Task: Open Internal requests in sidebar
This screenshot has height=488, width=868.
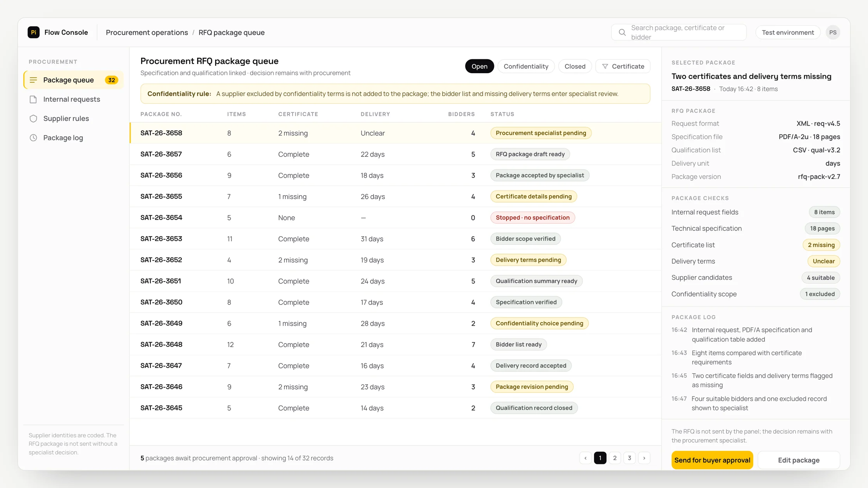Action: click(74, 99)
